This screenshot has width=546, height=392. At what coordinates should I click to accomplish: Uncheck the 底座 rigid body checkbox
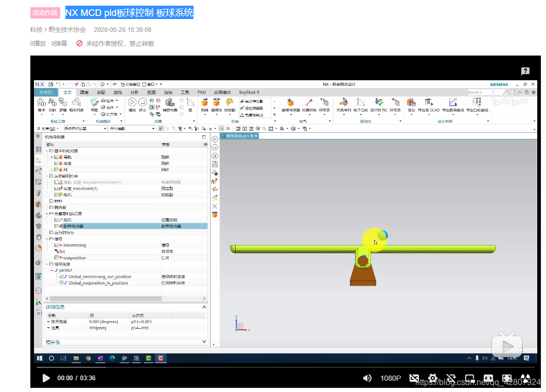coord(57,164)
